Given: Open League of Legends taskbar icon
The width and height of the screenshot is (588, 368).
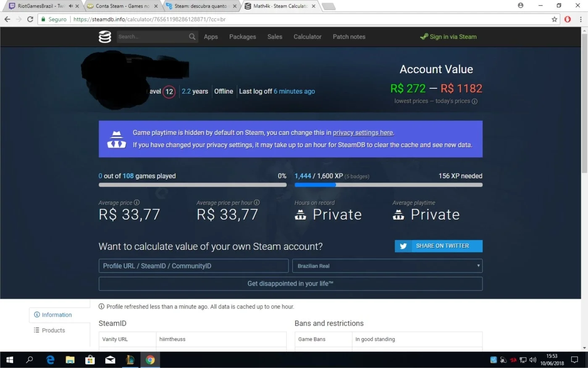Looking at the screenshot, I should 130,360.
